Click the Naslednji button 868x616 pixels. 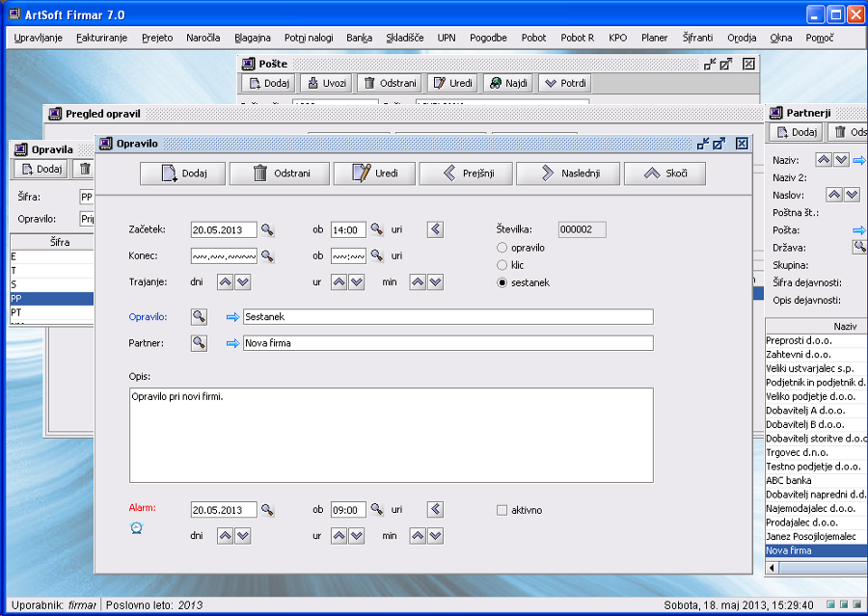[x=567, y=174]
